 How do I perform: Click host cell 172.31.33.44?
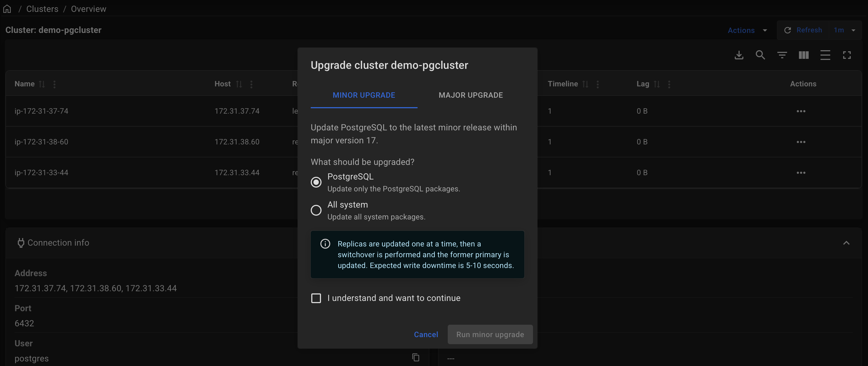(x=237, y=172)
